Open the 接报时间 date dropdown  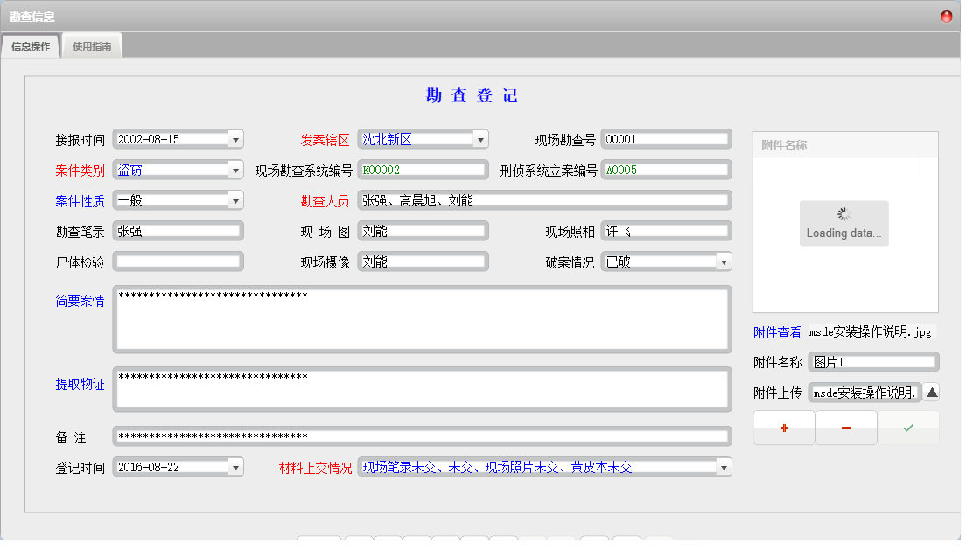(x=234, y=138)
